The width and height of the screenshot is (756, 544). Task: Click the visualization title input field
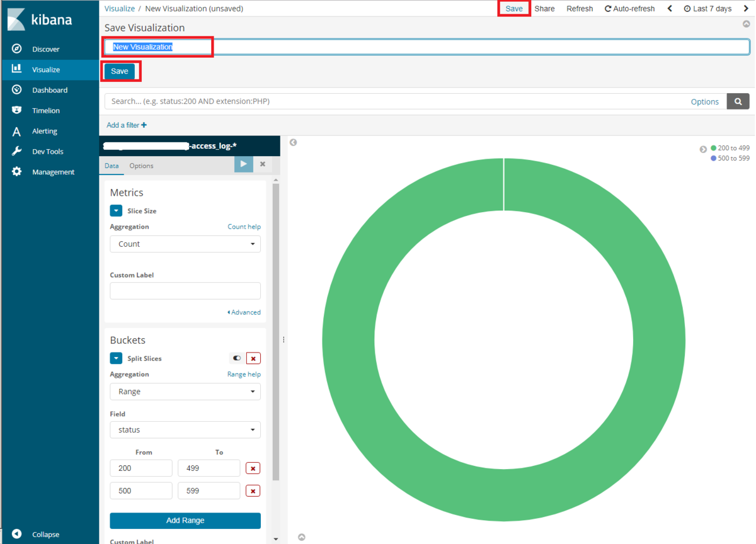[427, 47]
